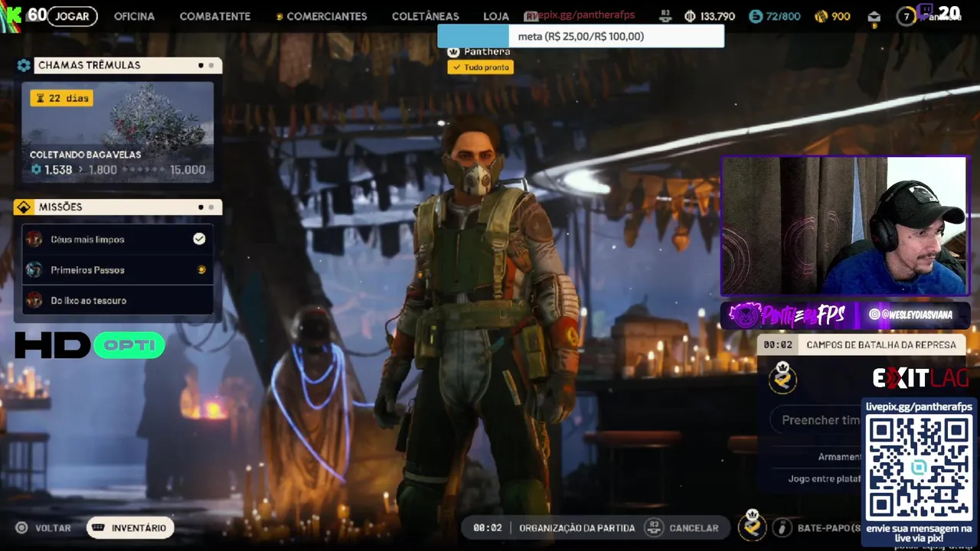Click the HD OPTI overlay logo
This screenshot has height=551, width=980.
pos(90,345)
